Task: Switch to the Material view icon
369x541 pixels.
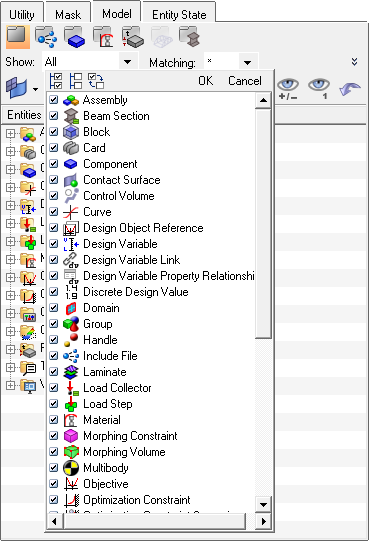Action: [104, 37]
